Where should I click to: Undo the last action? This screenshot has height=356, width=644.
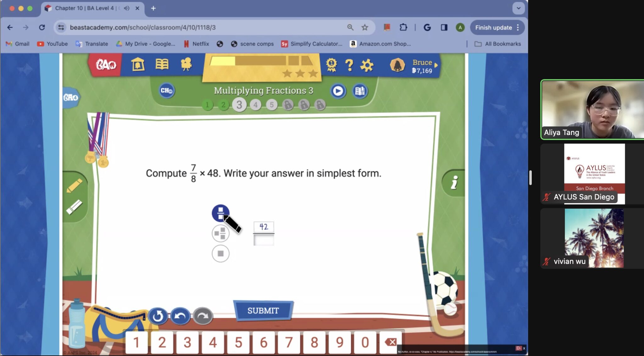pos(180,316)
